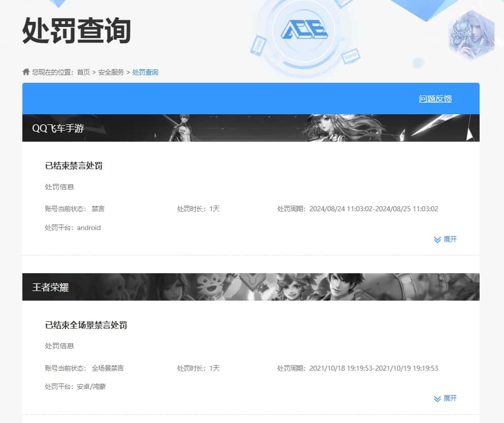Click 处罚时长: 1天 in QQ飞车手游 card

[x=198, y=209]
